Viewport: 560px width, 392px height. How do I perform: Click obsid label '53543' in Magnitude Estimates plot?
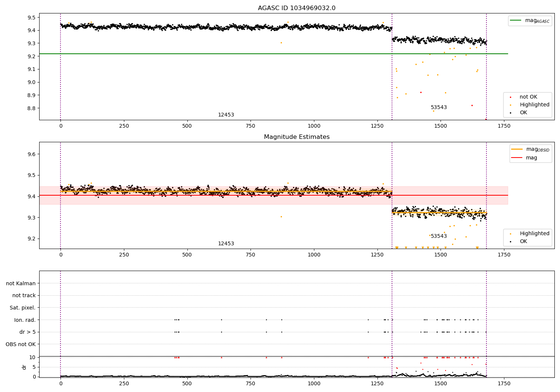pyautogui.click(x=439, y=236)
